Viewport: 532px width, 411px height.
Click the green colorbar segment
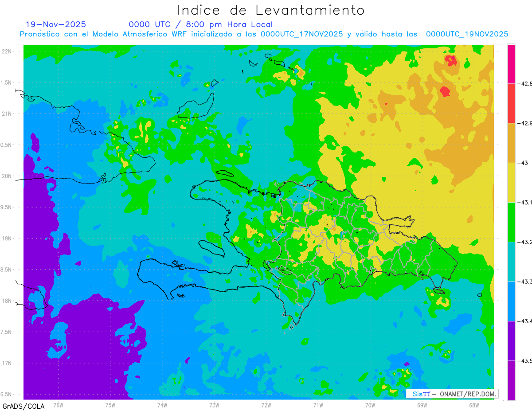click(x=511, y=222)
